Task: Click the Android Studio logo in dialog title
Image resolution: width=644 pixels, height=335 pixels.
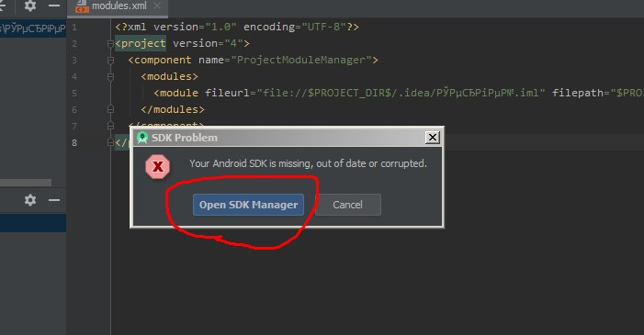Action: pyautogui.click(x=142, y=138)
